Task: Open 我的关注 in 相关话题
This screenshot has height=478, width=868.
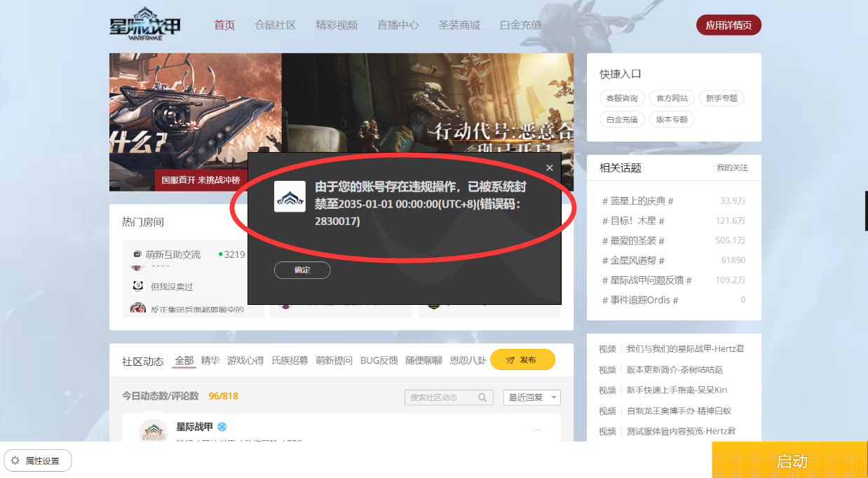Action: click(x=732, y=168)
